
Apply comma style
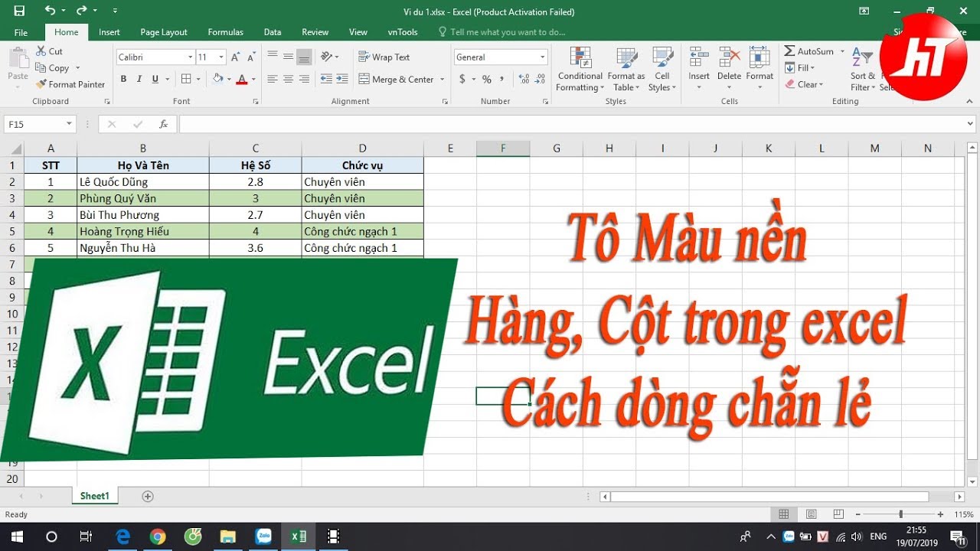(x=502, y=79)
